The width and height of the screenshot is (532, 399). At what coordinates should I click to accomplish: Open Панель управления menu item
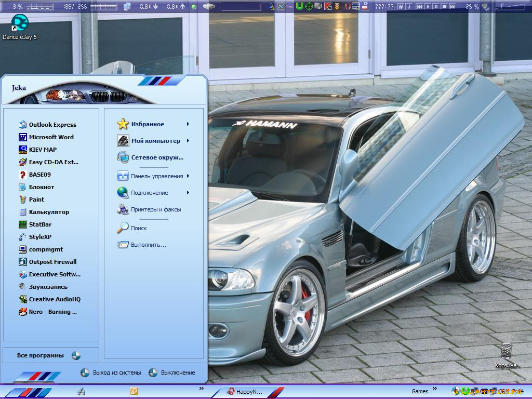coord(150,176)
